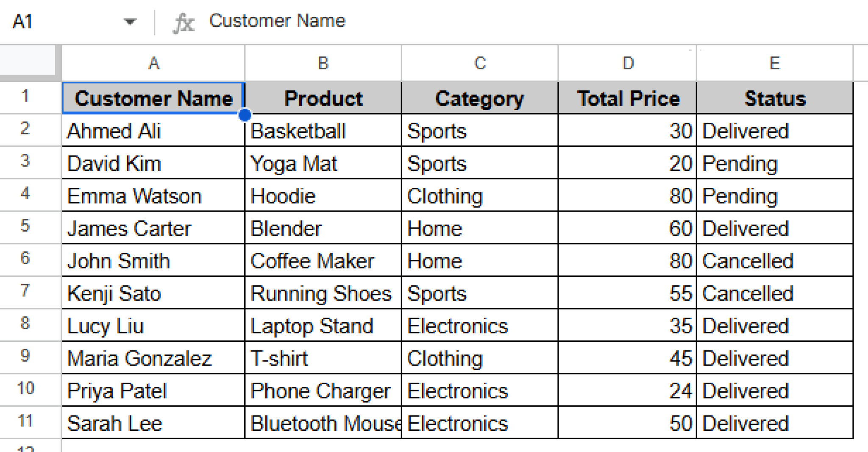Viewport: 868px width, 452px height.
Task: Select Kenji Sato's Cancelled status cell
Action: coord(774,293)
